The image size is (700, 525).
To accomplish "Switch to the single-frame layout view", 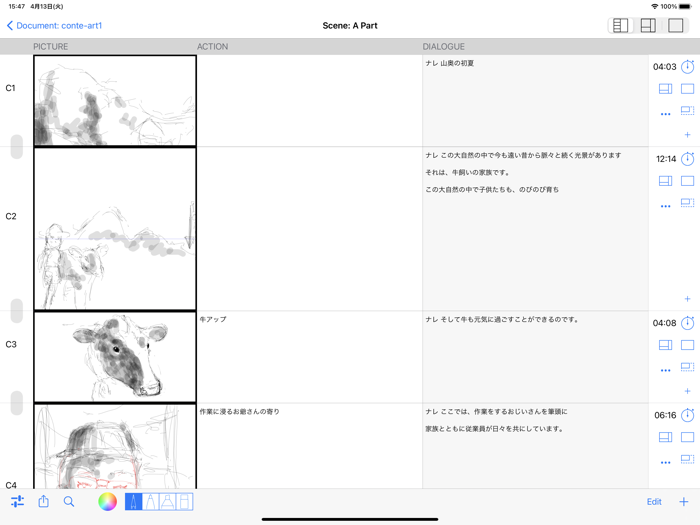I will tap(675, 25).
